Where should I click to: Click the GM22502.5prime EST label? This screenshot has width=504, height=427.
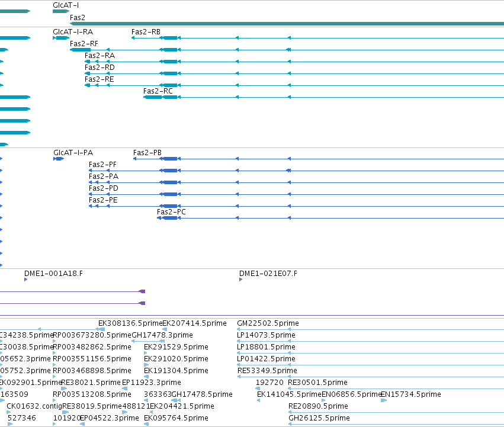268,323
